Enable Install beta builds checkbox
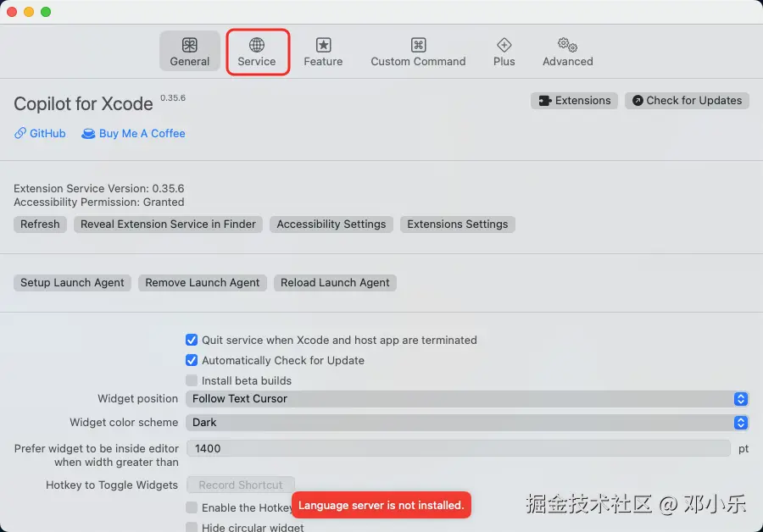This screenshot has height=532, width=763. [192, 380]
